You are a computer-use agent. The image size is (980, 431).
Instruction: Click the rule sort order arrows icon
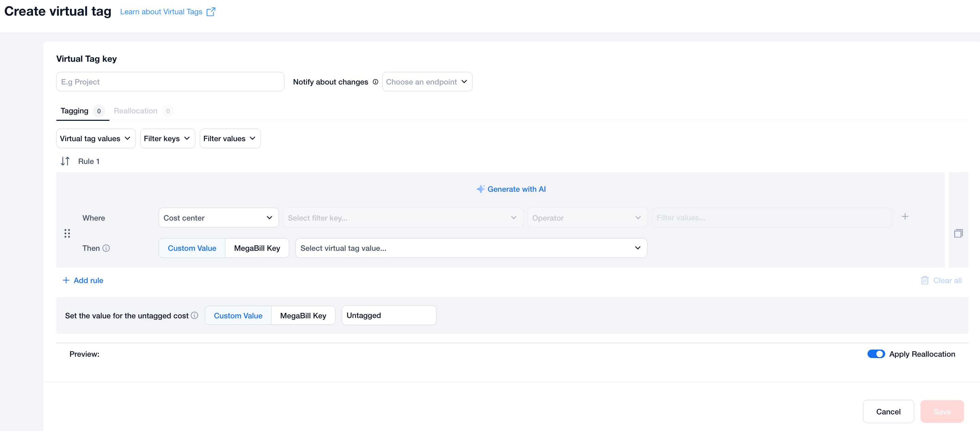pyautogui.click(x=65, y=161)
